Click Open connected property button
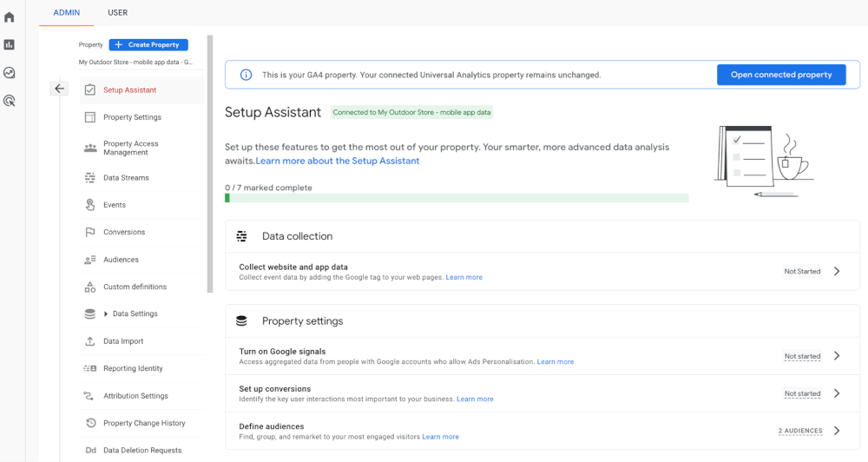Image resolution: width=868 pixels, height=462 pixels. click(781, 75)
